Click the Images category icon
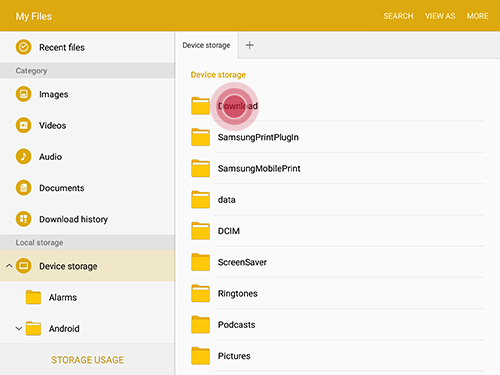The image size is (500, 375). click(23, 94)
